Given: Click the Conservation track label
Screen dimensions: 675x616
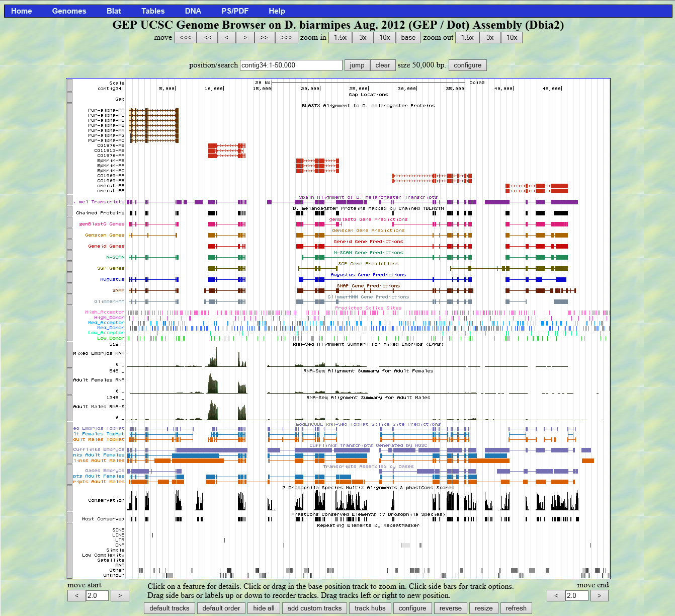Looking at the screenshot, I should click(x=106, y=500).
